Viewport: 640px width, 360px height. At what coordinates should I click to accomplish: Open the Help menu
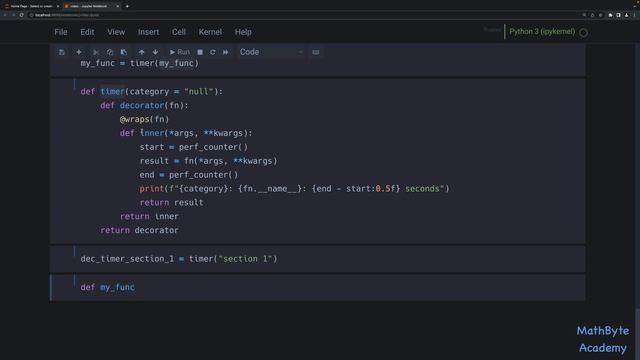243,32
